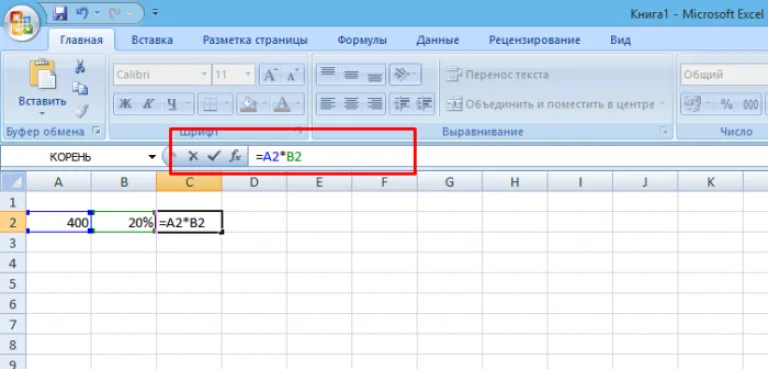
Task: Open text orientation button
Action: pos(405,74)
